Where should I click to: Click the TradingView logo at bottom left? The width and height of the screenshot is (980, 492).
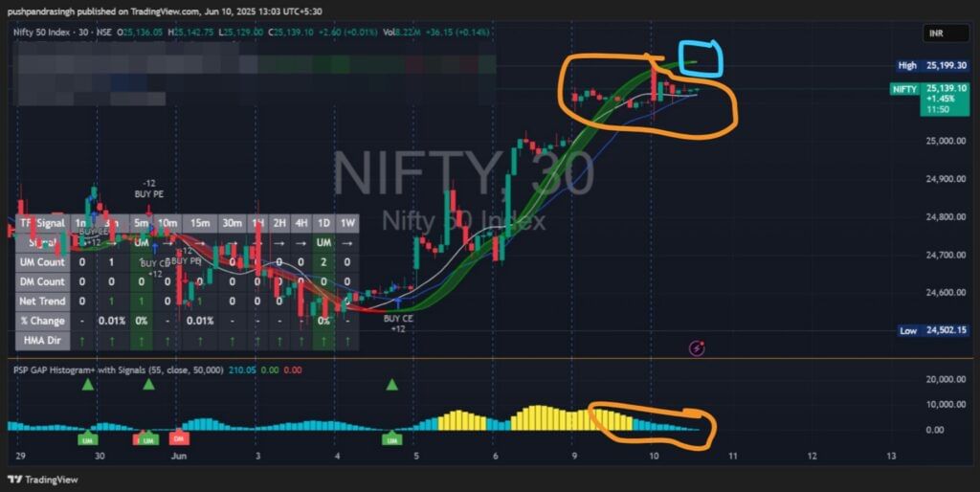click(x=43, y=480)
